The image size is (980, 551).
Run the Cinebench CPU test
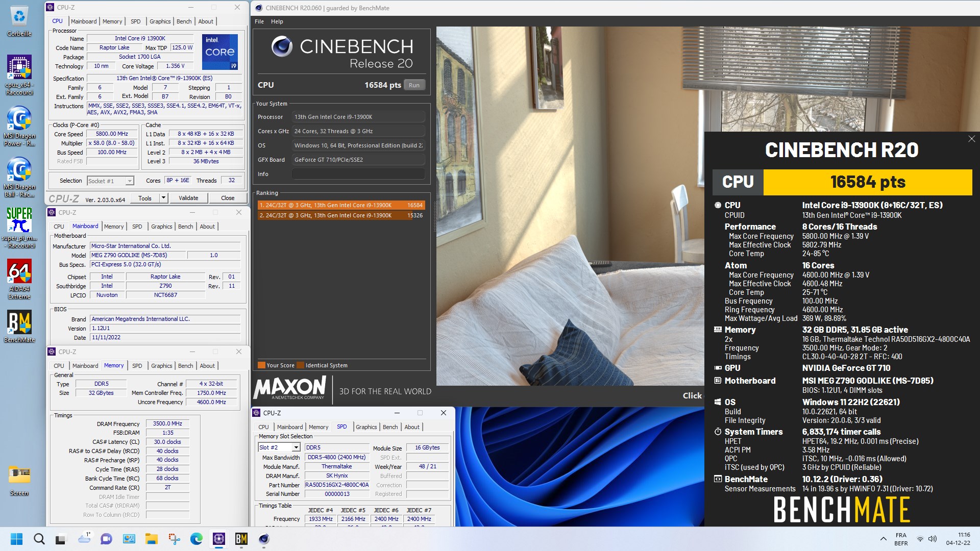tap(414, 85)
